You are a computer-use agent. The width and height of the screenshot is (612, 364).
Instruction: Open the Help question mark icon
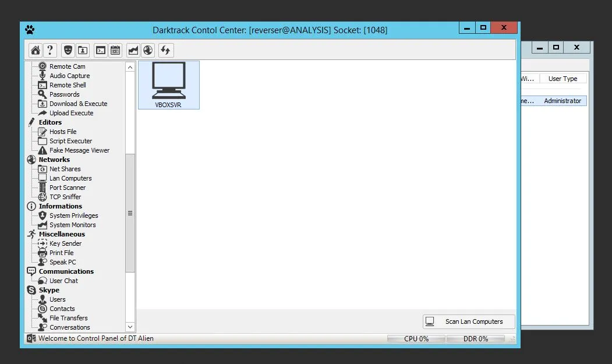[50, 51]
